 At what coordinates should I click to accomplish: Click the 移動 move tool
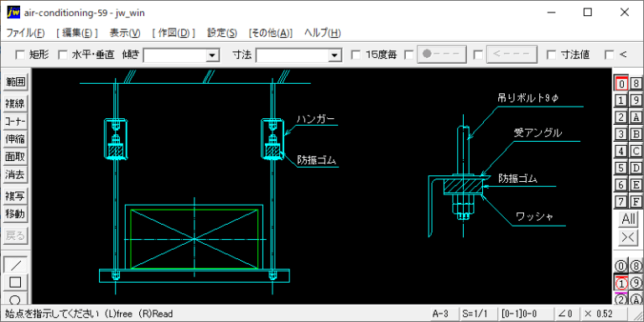(16, 214)
